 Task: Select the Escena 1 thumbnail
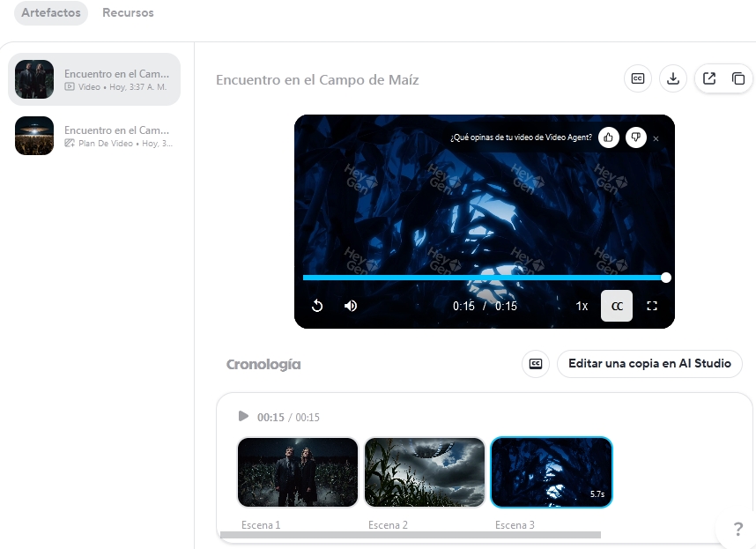pyautogui.click(x=298, y=471)
